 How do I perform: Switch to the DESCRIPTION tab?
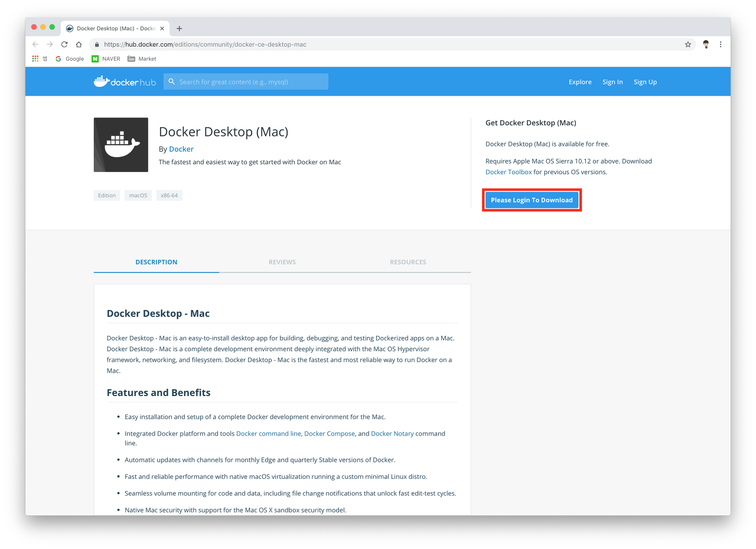157,262
